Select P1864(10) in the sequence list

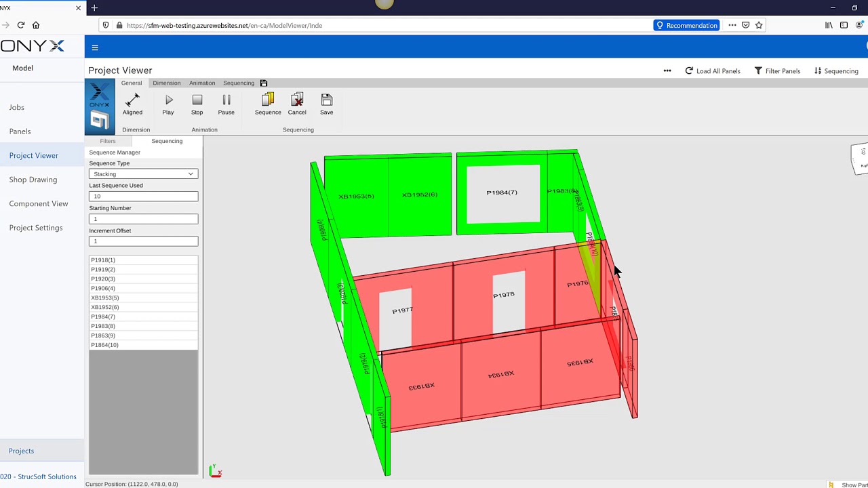point(143,346)
